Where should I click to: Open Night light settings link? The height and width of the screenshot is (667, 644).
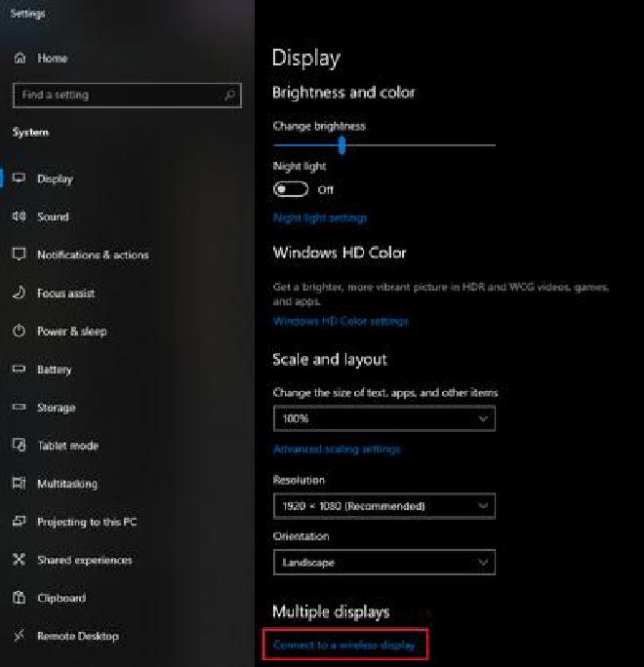click(320, 217)
